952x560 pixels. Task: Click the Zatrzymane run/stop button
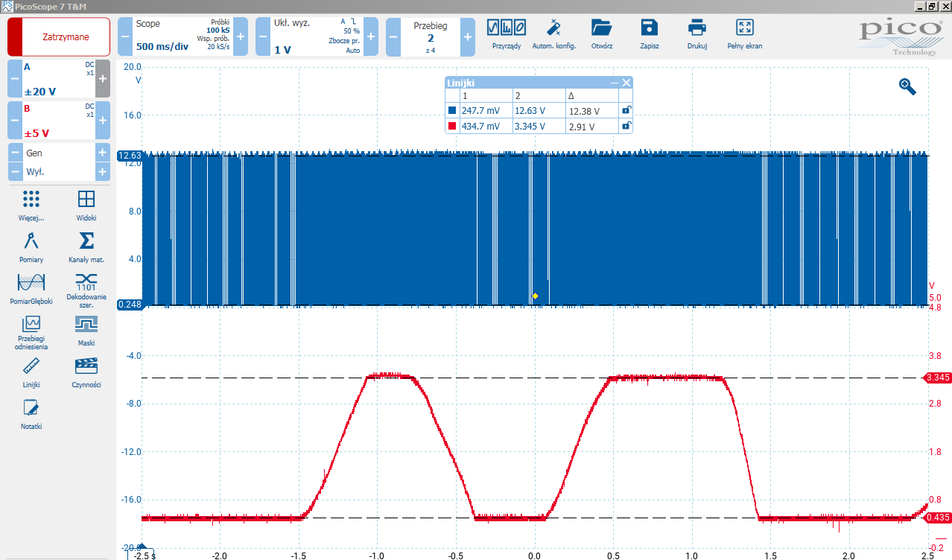59,36
